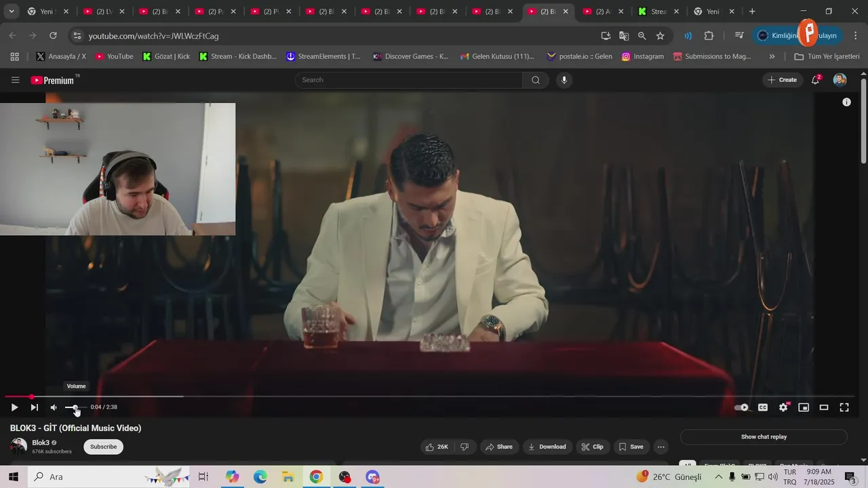The image size is (868, 488).
Task: Show chat replay
Action: (x=764, y=437)
